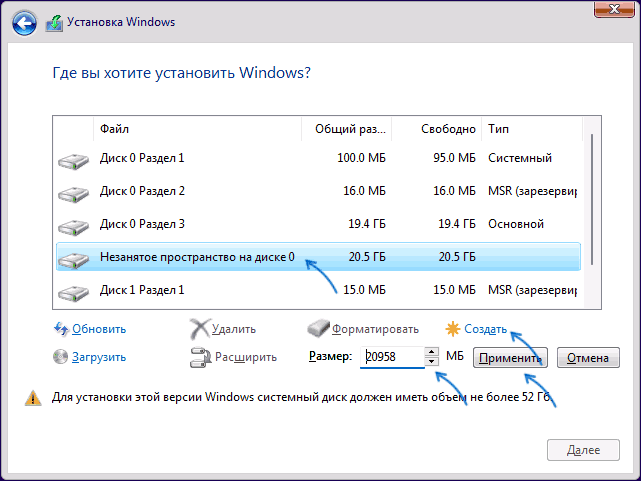This screenshot has height=481, width=641.
Task: Click the Далее button
Action: point(583,450)
